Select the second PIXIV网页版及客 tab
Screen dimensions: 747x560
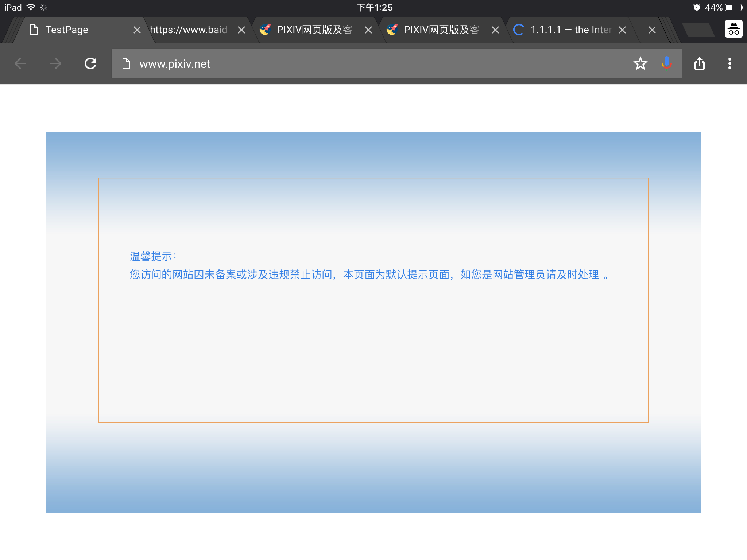[441, 30]
